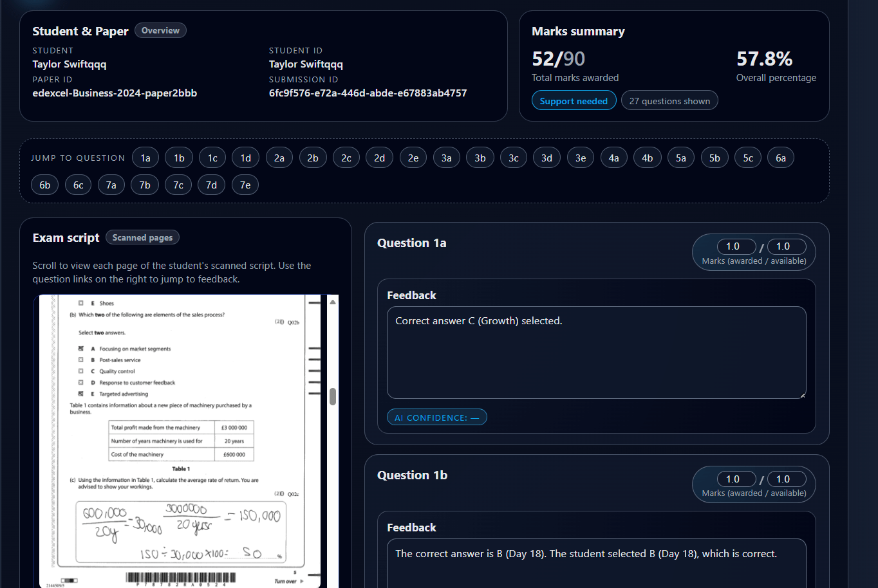Focus the Question 1a available marks field

click(786, 246)
